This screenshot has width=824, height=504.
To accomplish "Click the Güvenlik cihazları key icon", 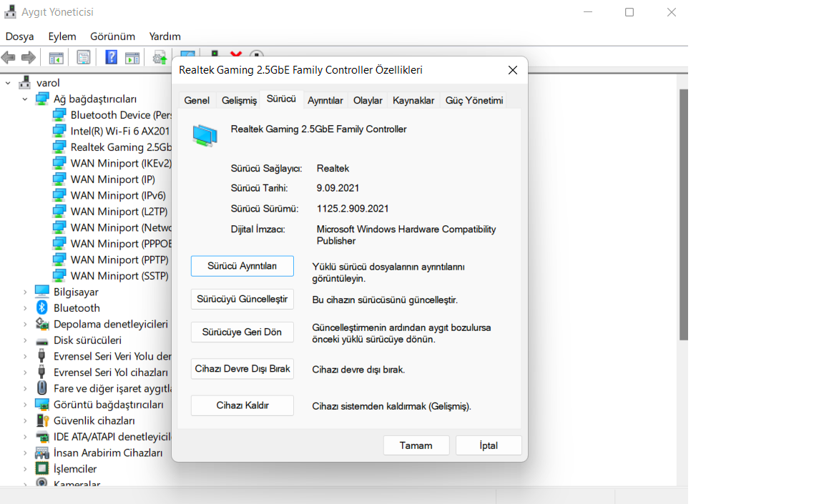I will (42, 420).
